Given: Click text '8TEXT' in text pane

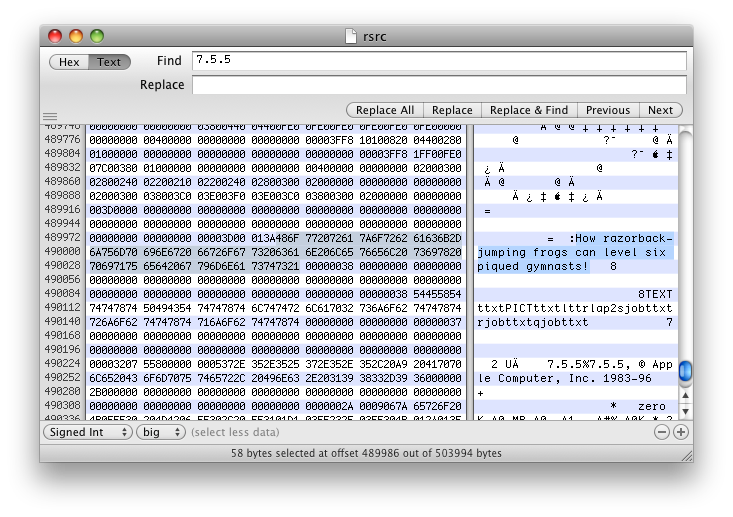Looking at the screenshot, I should click(655, 294).
